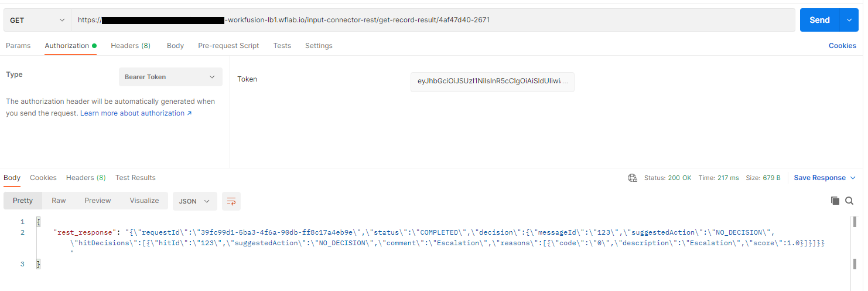Copy response body with the copy icon
The width and height of the screenshot is (868, 291).
(835, 201)
